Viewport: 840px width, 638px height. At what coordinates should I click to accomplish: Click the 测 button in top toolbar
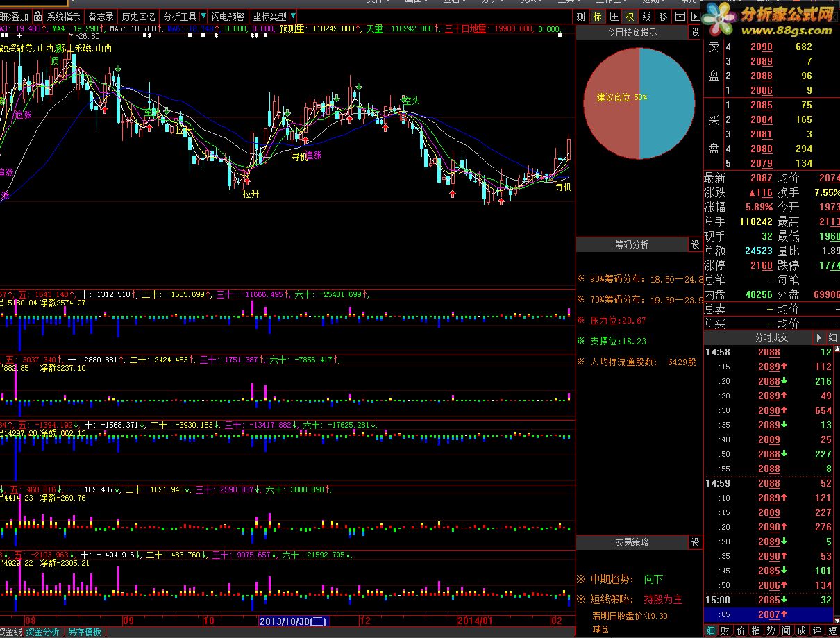tap(581, 17)
